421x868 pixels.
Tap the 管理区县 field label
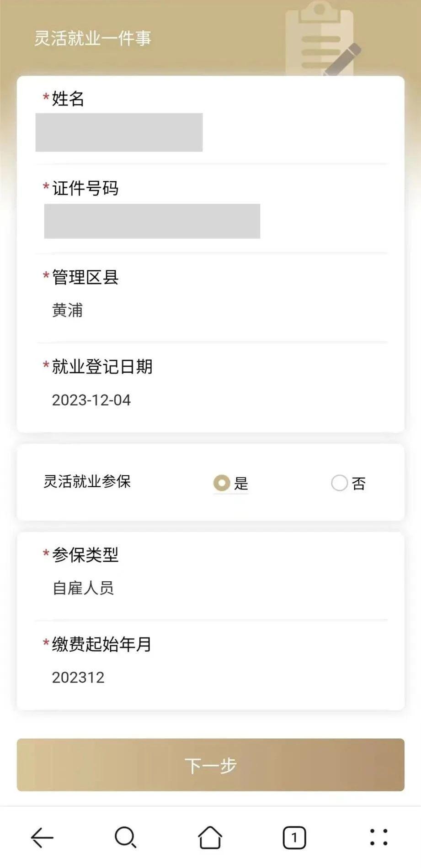[x=85, y=277]
